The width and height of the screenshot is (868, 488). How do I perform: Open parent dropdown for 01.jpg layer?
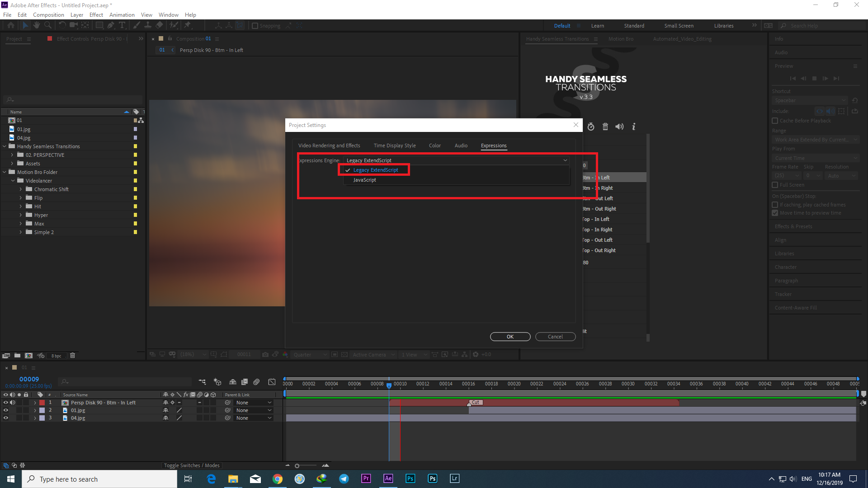point(254,410)
